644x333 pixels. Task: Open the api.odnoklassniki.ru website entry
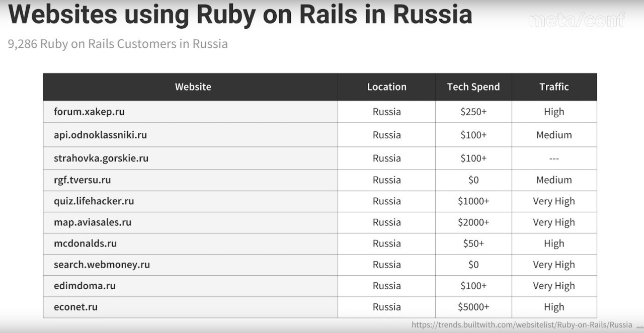pos(100,135)
